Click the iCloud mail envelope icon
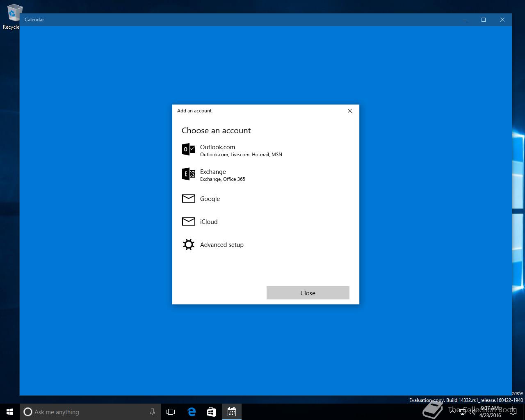Screen dimensions: 525x420 189,221
